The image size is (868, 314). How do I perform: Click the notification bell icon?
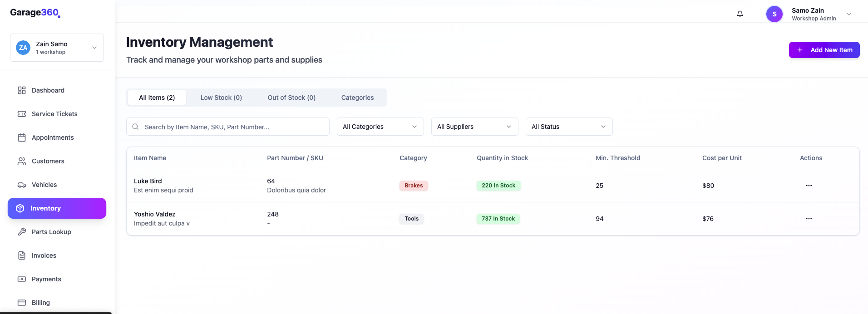[740, 14]
